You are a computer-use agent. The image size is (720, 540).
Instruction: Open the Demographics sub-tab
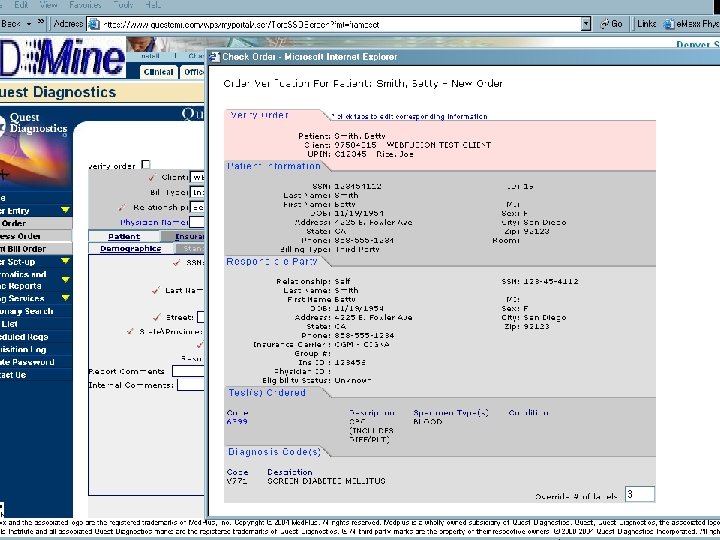click(x=130, y=248)
